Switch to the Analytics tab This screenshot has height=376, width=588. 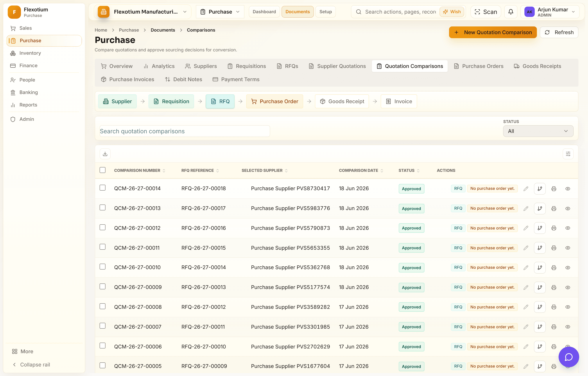(159, 66)
